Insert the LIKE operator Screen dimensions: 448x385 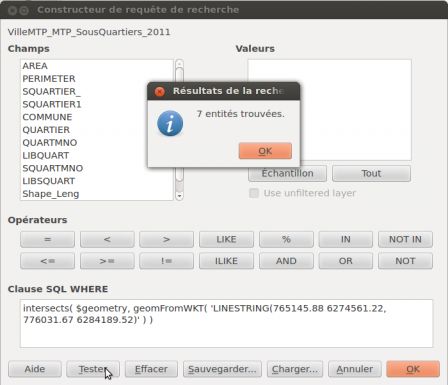(226, 239)
